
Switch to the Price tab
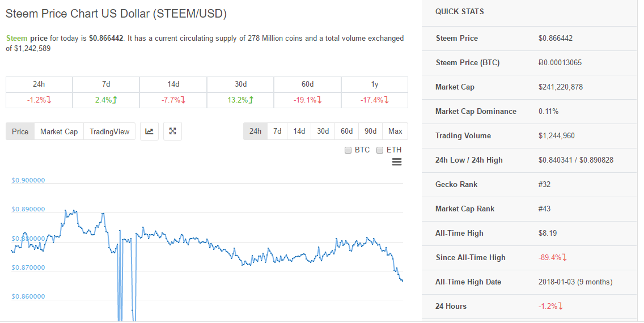click(20, 131)
